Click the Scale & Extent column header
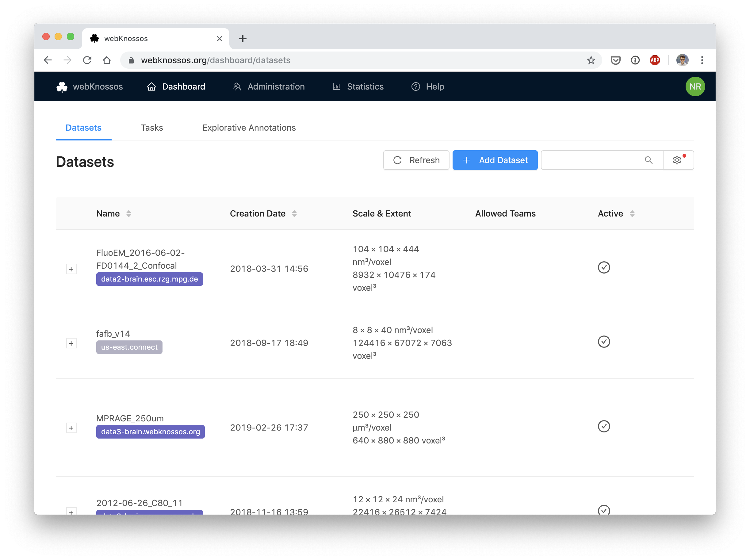This screenshot has height=560, width=750. pyautogui.click(x=382, y=213)
